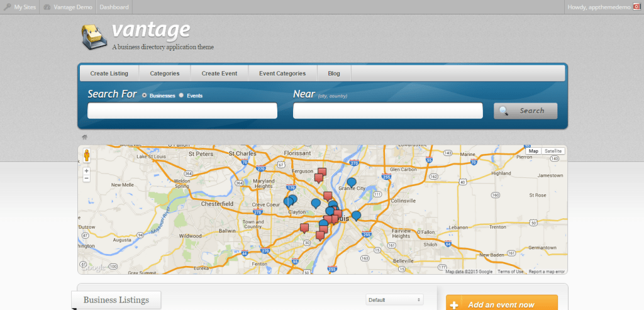Click the Belleville label on the map
The width and height of the screenshot is (644, 310).
[x=403, y=261]
